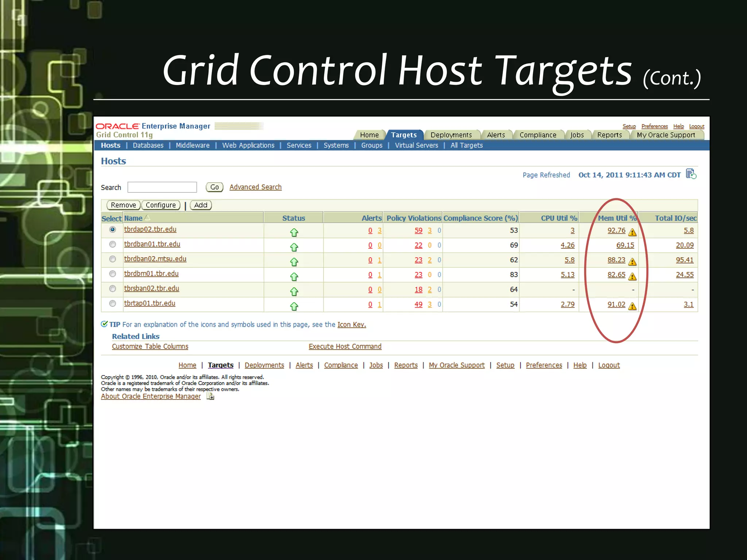
Task: Click Total IO/sec value 95.41
Action: [x=685, y=260]
